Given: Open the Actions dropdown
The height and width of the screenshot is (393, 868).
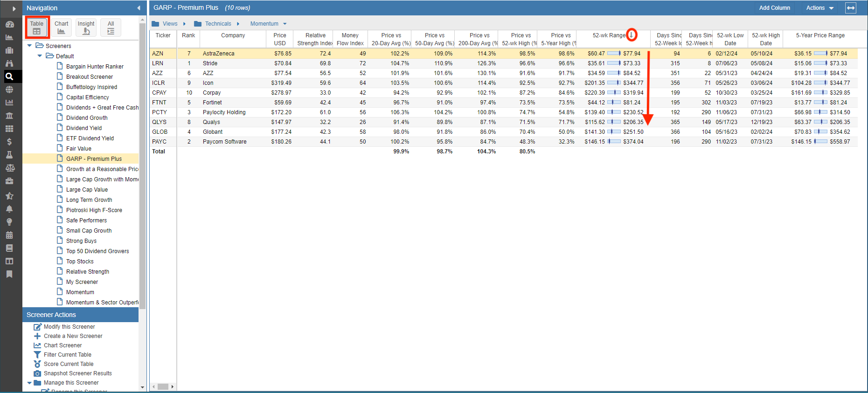Looking at the screenshot, I should 820,8.
